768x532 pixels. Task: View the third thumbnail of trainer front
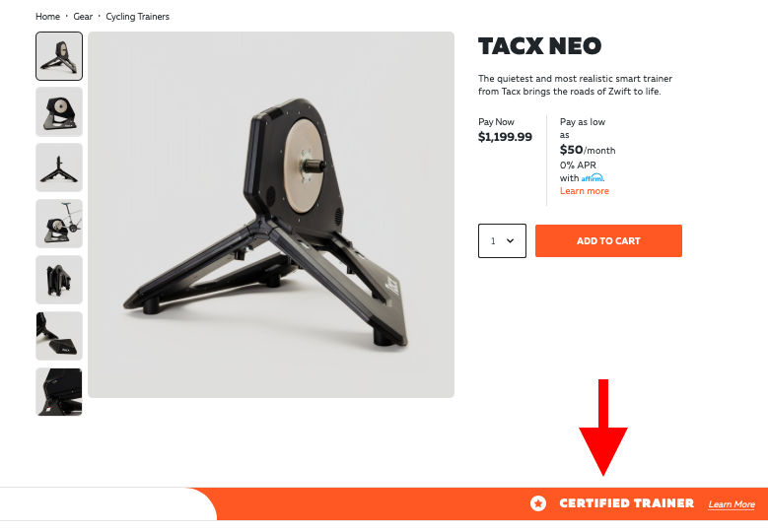59,167
